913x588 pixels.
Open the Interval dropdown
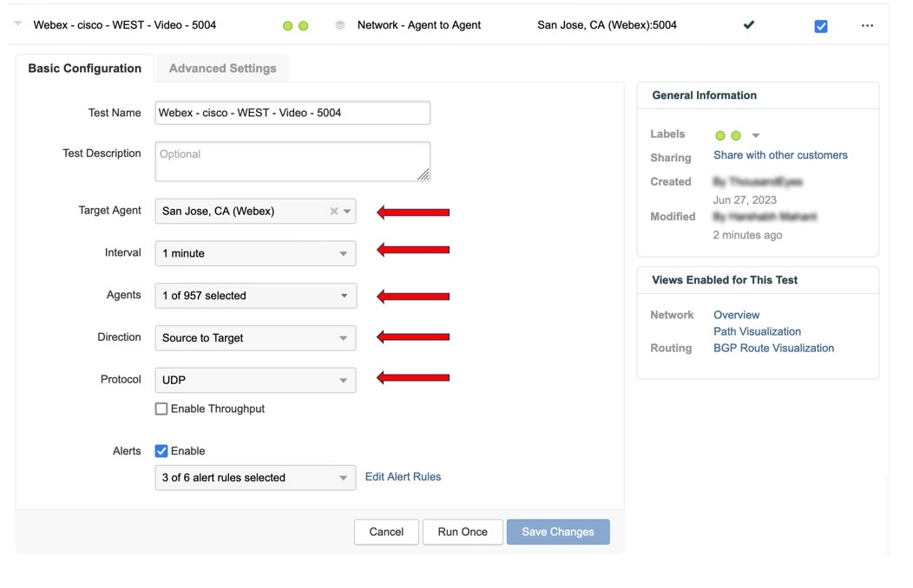tap(255, 253)
